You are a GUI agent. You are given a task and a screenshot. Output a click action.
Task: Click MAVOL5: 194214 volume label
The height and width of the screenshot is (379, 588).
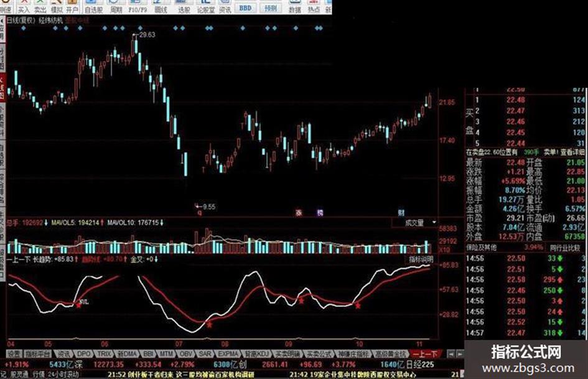75,223
